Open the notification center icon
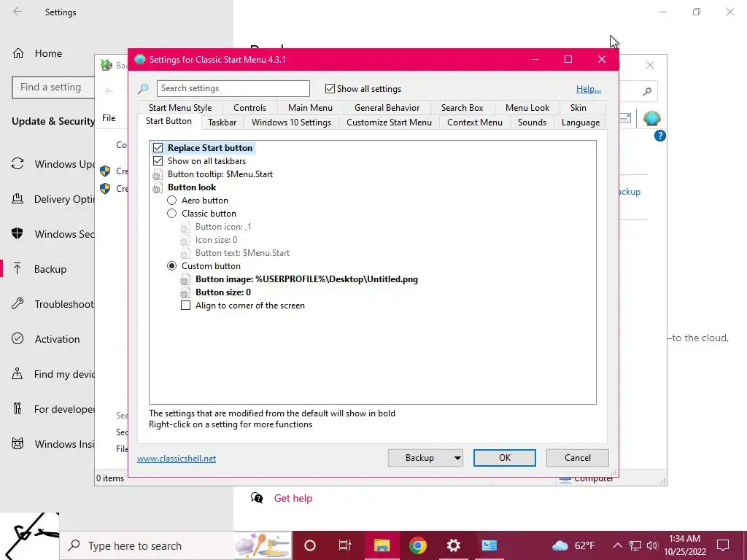This screenshot has width=747, height=560. pos(723,545)
